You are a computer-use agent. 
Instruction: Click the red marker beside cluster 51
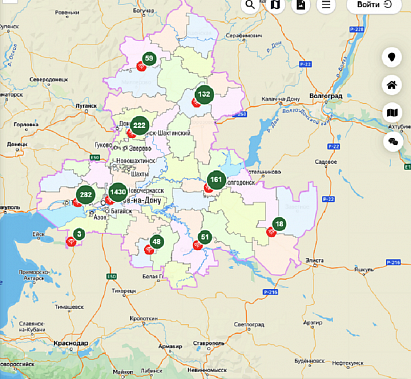point(198,246)
